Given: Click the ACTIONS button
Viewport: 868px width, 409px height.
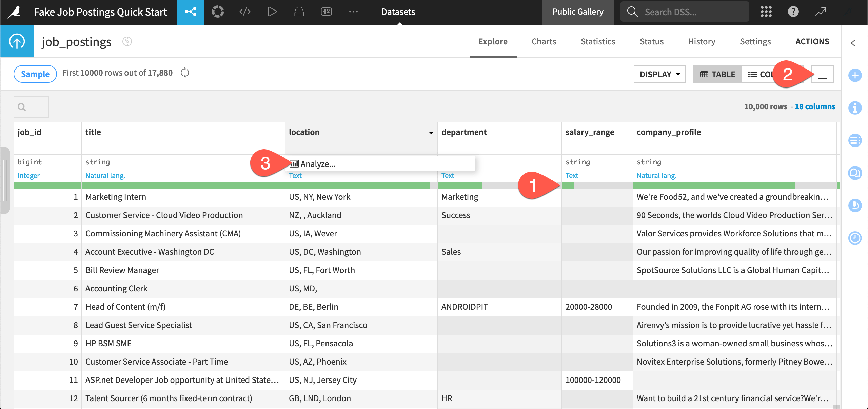Looking at the screenshot, I should 812,41.
